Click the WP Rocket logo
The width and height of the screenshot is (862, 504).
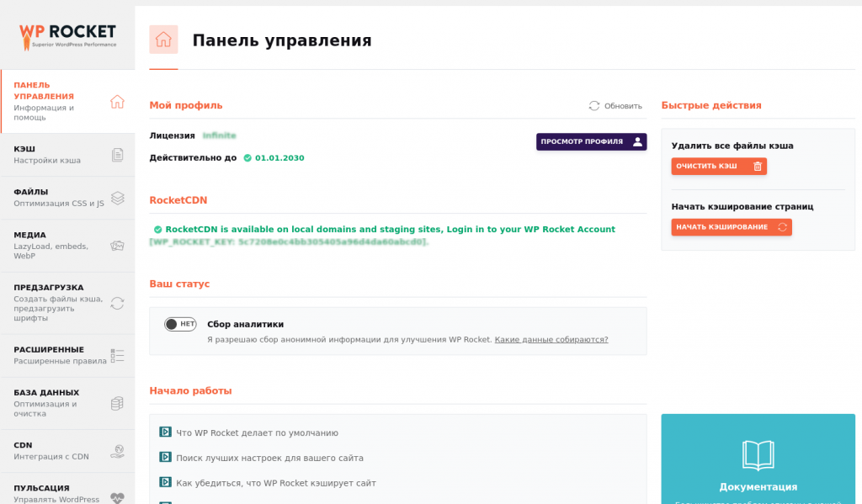click(67, 37)
